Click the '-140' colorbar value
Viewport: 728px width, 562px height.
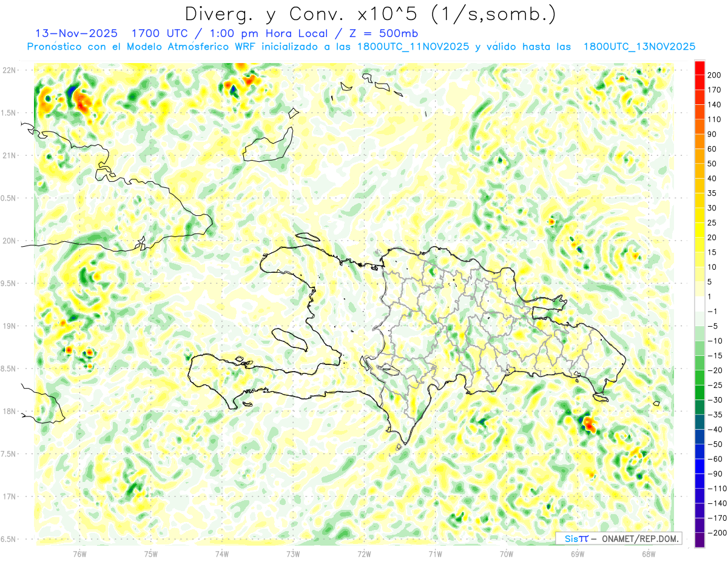coord(716,503)
